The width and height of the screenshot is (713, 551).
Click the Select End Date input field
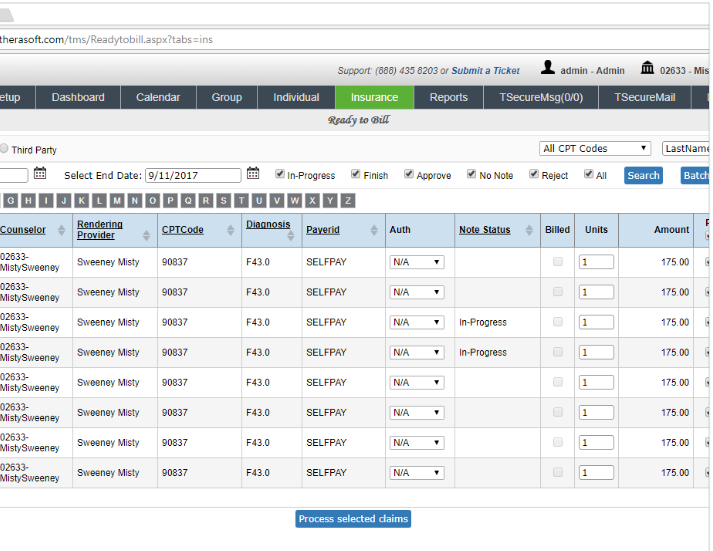(x=193, y=175)
